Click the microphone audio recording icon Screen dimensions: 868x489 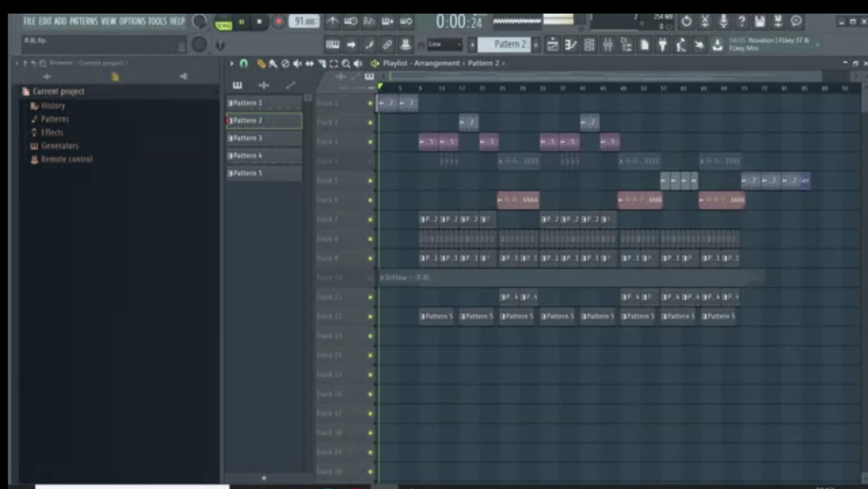tap(723, 21)
